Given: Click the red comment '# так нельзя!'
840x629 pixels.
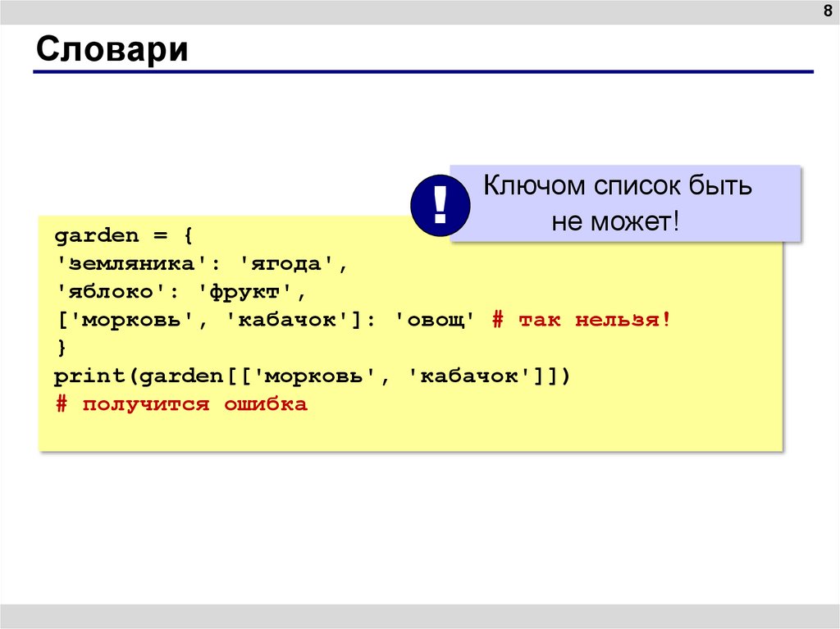Looking at the screenshot, I should pos(581,320).
